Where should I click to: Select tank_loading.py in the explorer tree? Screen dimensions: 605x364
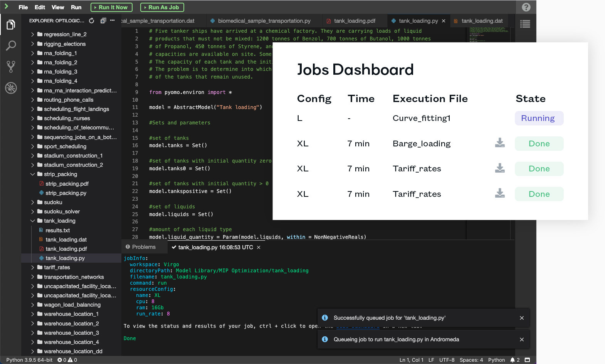point(65,258)
